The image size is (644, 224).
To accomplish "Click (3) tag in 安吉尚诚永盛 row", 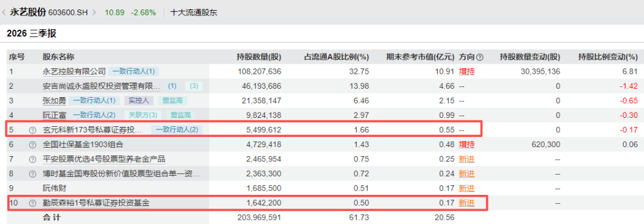I will [x=193, y=86].
